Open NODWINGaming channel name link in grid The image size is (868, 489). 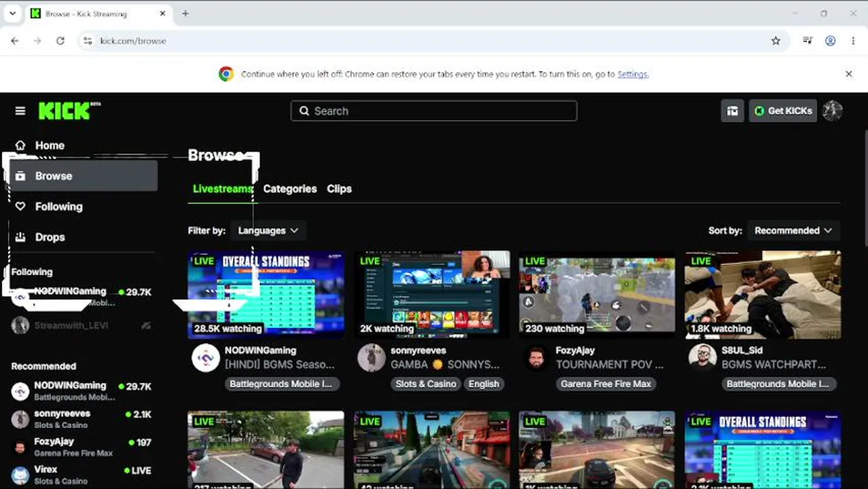click(x=260, y=350)
